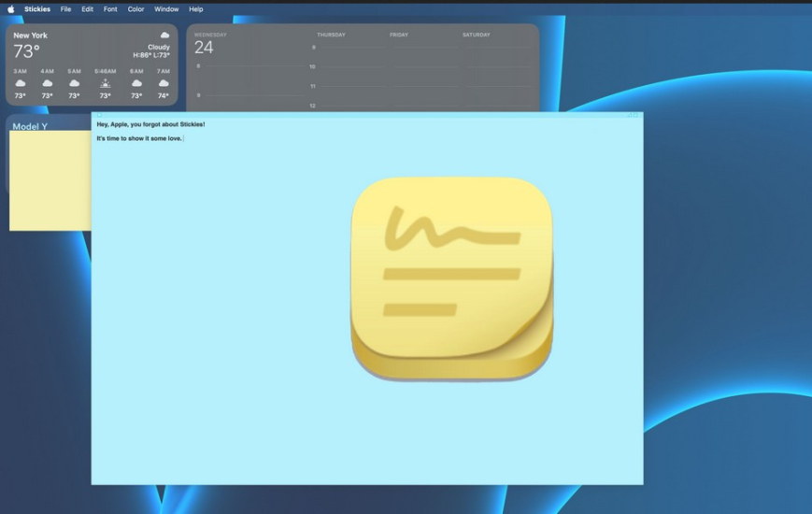Click WEDNESDAY header in calendar widget

(x=210, y=35)
